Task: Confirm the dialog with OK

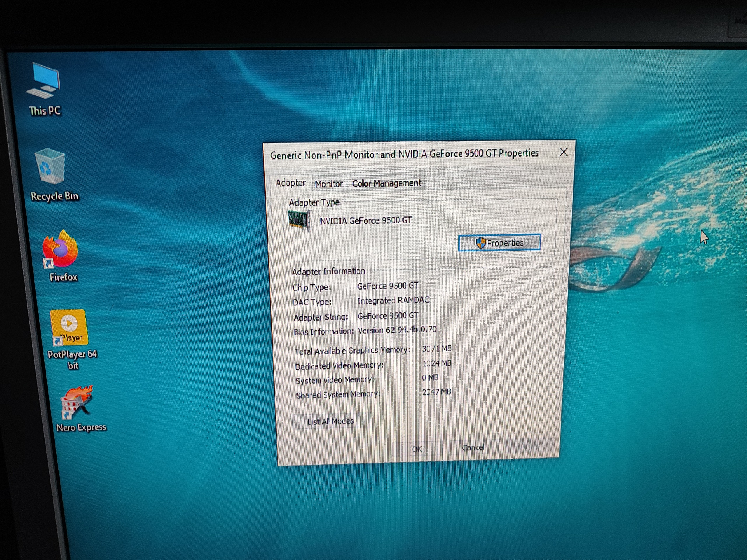Action: (x=417, y=449)
